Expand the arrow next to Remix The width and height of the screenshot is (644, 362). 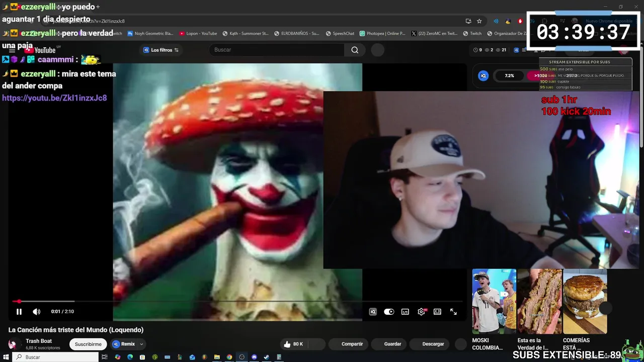click(141, 344)
